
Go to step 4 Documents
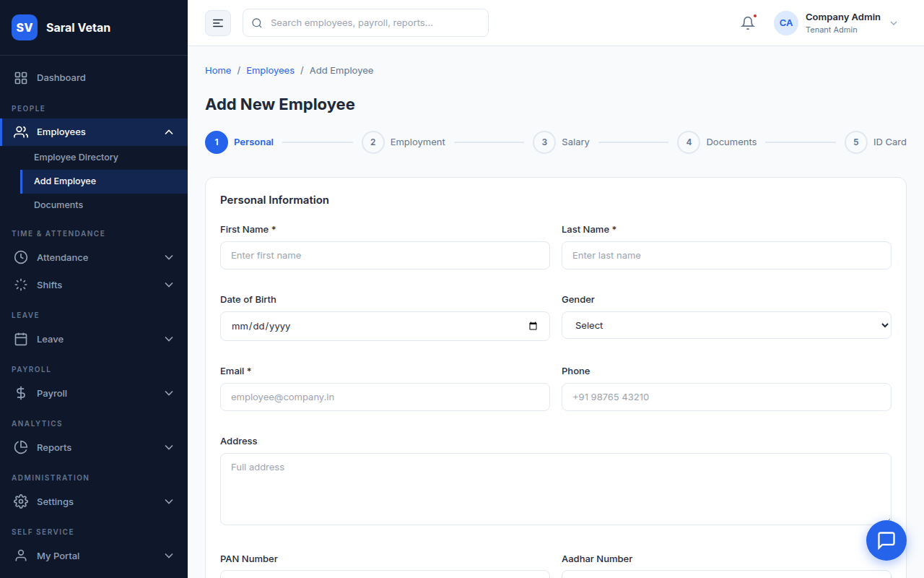click(717, 142)
